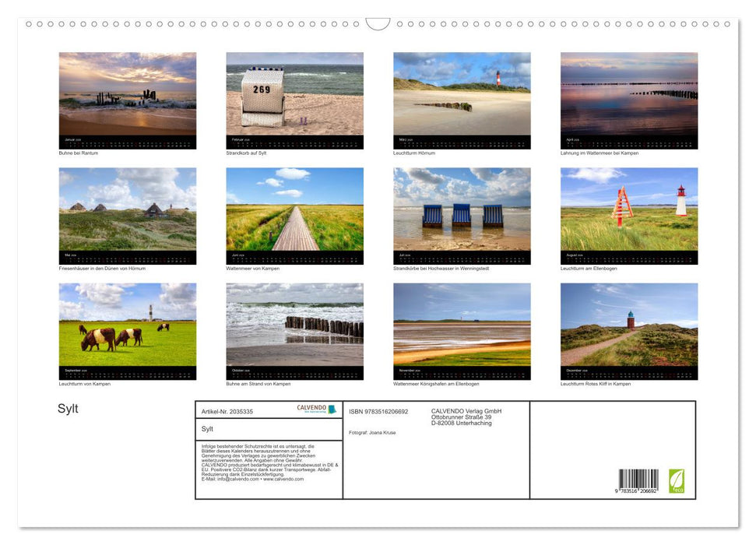Click the January lighthouse-free Buhne bei Rantum photo
This screenshot has width=756, height=545.
[128, 93]
